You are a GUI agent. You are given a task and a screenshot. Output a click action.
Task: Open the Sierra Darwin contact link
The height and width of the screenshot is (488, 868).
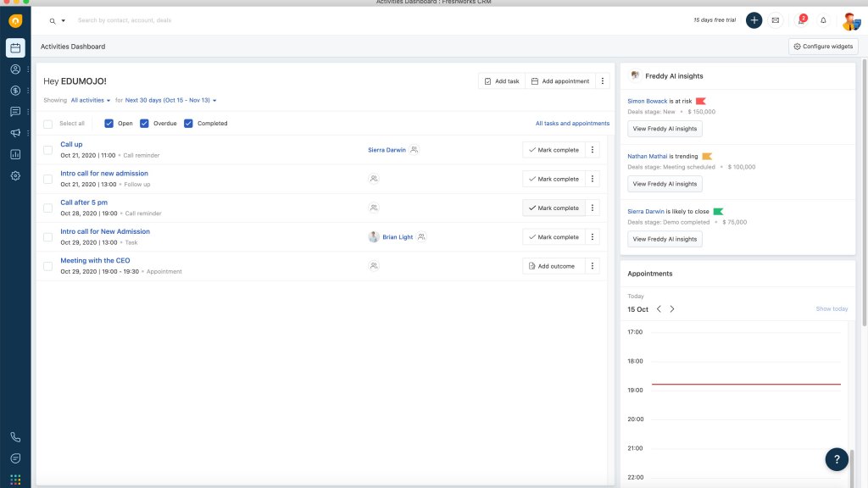pyautogui.click(x=387, y=149)
